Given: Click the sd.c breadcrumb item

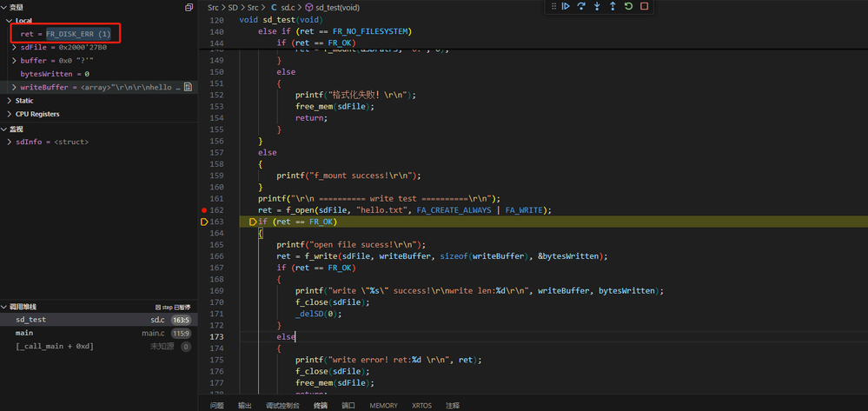Looking at the screenshot, I should (x=283, y=8).
